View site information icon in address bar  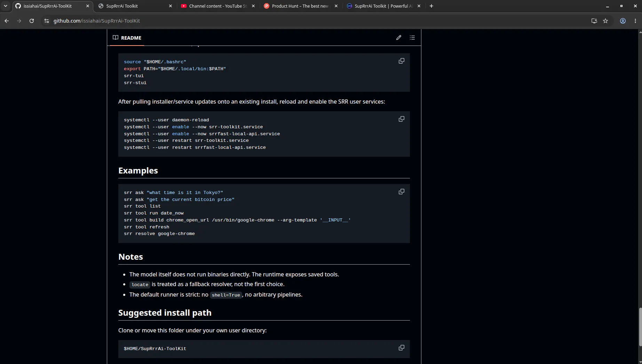click(47, 21)
